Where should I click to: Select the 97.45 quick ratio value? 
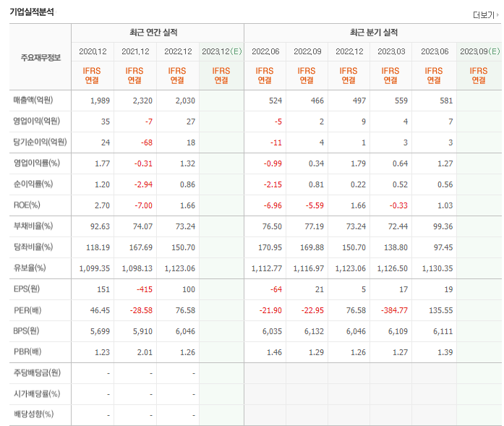click(443, 247)
